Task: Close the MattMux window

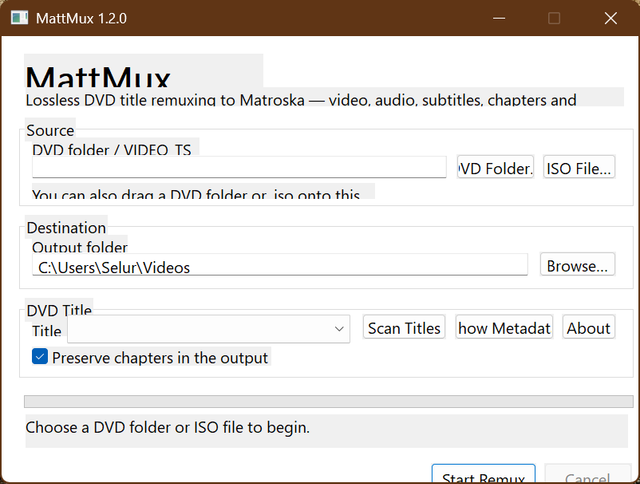Action: [611, 18]
